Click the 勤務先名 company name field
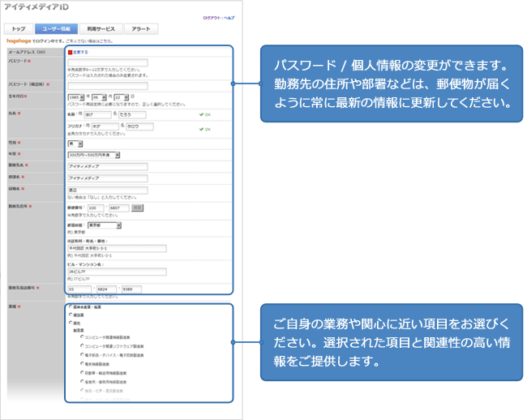 click(x=108, y=167)
